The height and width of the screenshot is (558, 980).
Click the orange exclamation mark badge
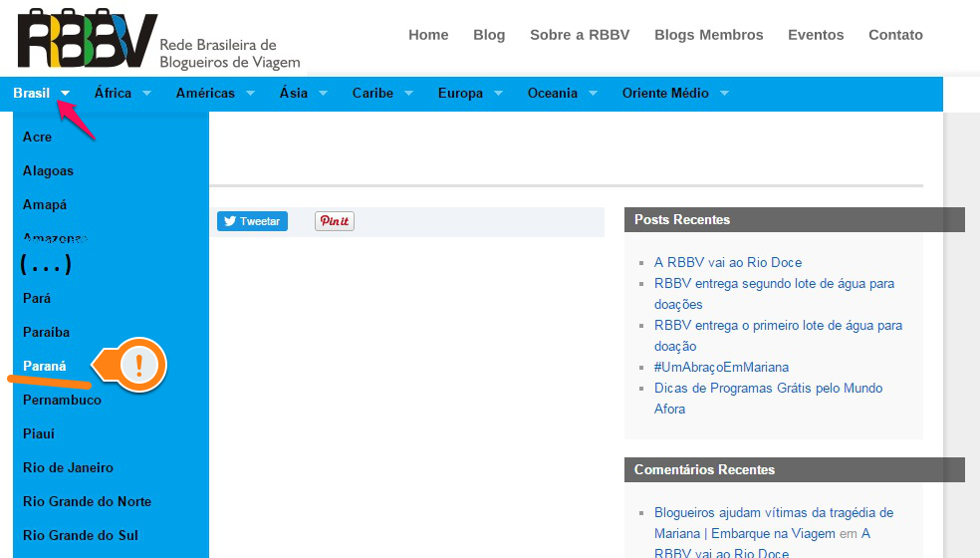[x=138, y=366]
